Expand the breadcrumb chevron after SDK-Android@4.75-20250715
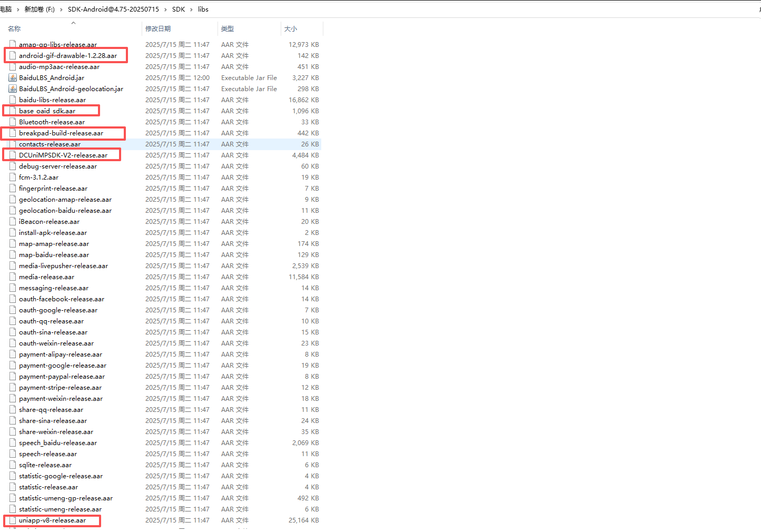 [165, 9]
